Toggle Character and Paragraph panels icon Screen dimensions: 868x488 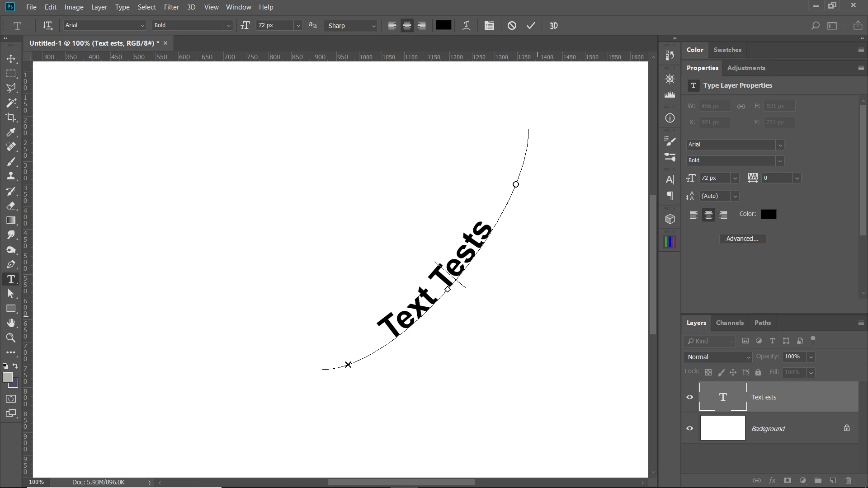pyautogui.click(x=489, y=26)
